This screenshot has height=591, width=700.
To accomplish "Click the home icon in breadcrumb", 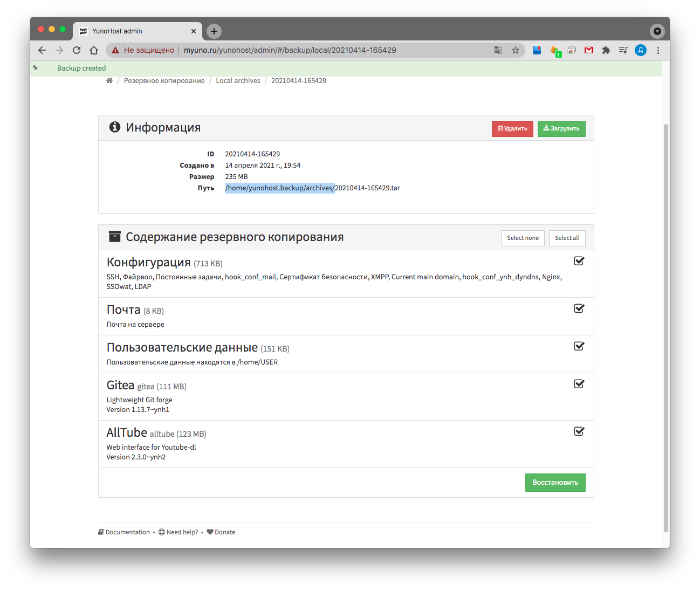I will click(x=109, y=81).
